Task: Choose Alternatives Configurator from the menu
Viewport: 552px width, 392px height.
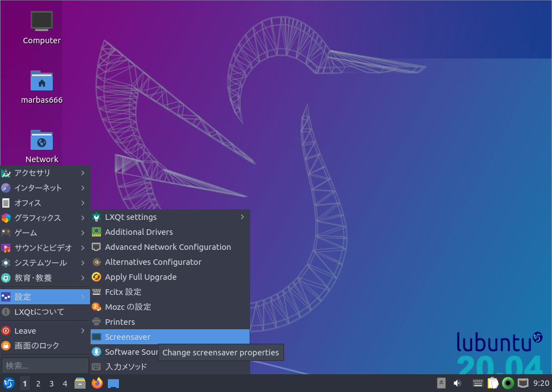Action: click(x=170, y=262)
